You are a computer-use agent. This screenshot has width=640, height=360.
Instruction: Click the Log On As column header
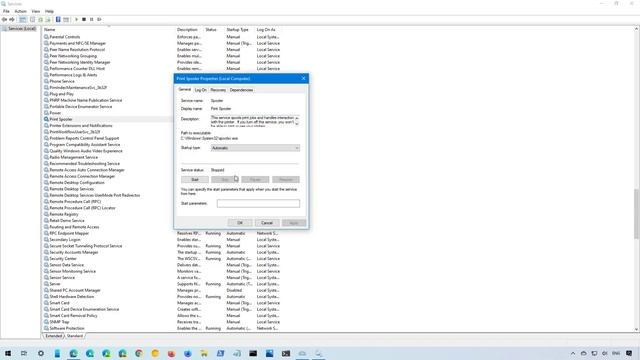266,30
